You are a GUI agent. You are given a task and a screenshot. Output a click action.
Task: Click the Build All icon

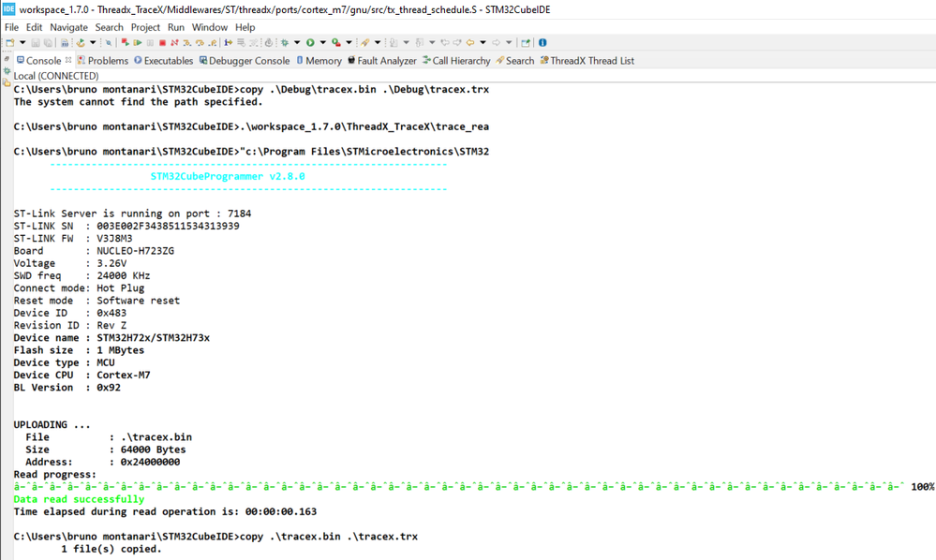(65, 43)
